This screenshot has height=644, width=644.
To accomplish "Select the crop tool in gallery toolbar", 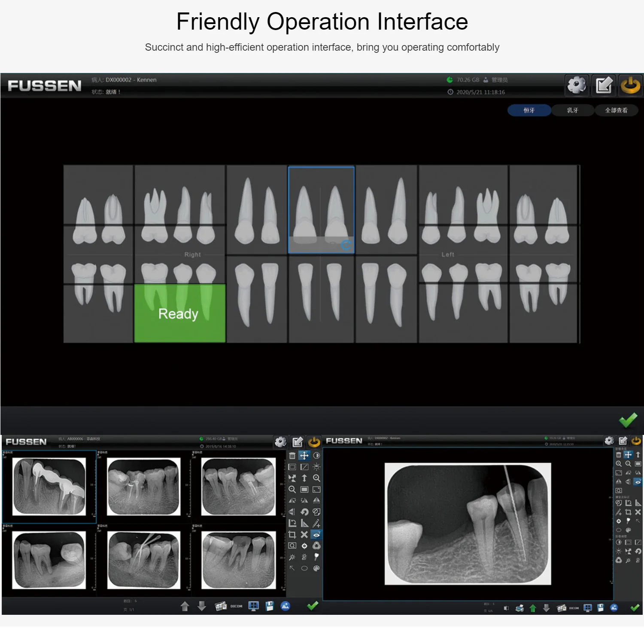I will (292, 535).
